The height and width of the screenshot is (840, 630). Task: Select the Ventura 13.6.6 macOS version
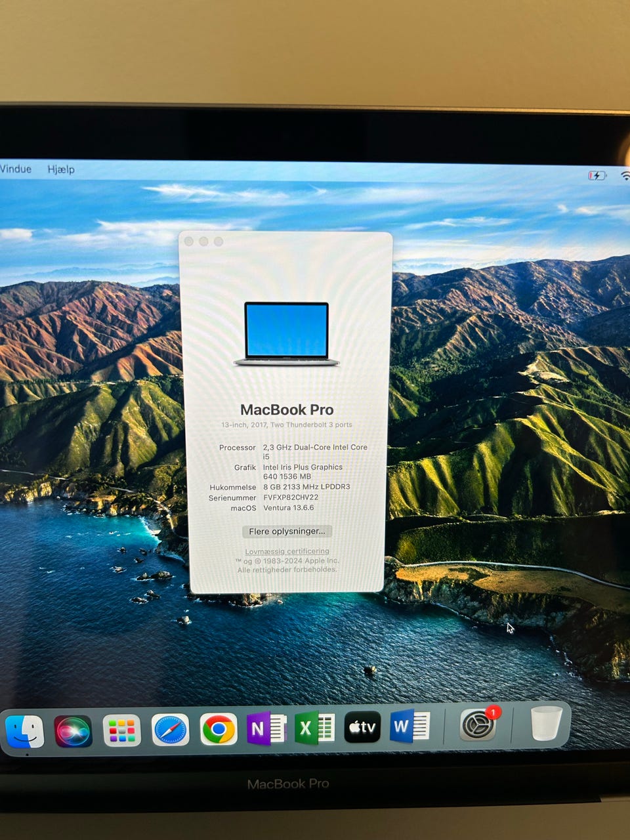tap(289, 507)
